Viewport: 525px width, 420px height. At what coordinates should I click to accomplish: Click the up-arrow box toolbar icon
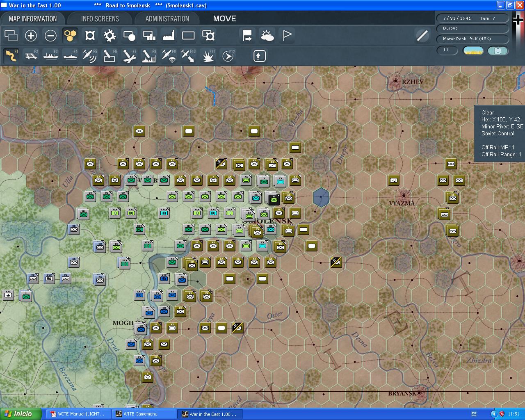(259, 56)
